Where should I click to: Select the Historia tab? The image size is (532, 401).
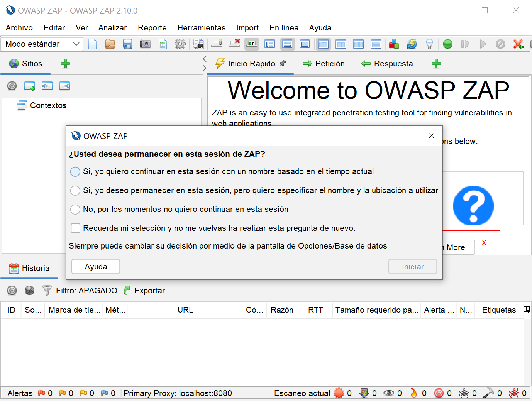tap(29, 268)
